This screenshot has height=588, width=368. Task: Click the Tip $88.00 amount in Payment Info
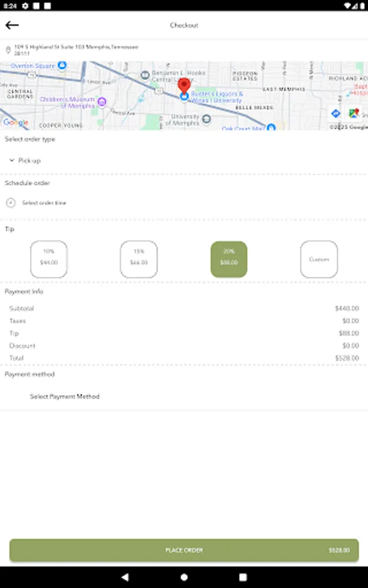pyautogui.click(x=349, y=333)
